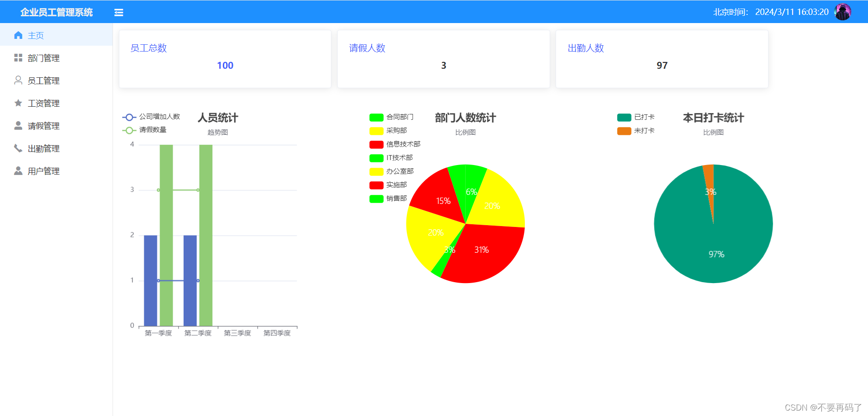Click the 员工总数 card title link

point(148,48)
